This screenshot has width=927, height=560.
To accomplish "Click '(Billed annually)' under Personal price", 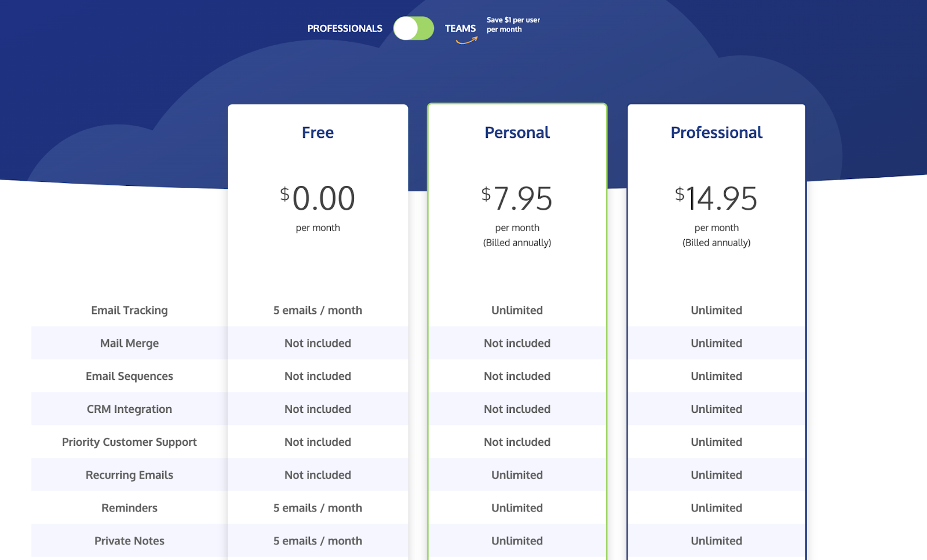I will pos(517,243).
